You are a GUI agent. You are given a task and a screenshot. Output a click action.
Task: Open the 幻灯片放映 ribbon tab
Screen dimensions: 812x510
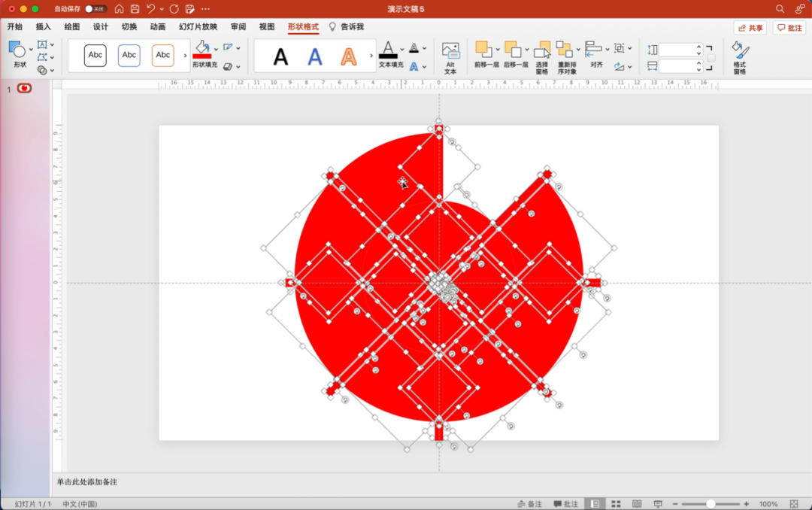pos(198,26)
